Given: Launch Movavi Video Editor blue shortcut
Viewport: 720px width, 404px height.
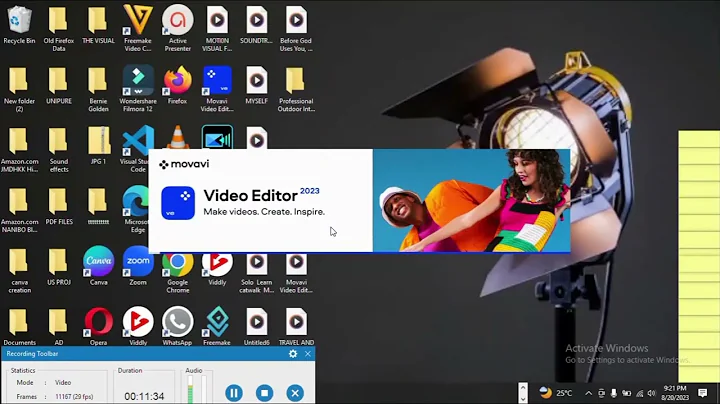Looking at the screenshot, I should [217, 89].
